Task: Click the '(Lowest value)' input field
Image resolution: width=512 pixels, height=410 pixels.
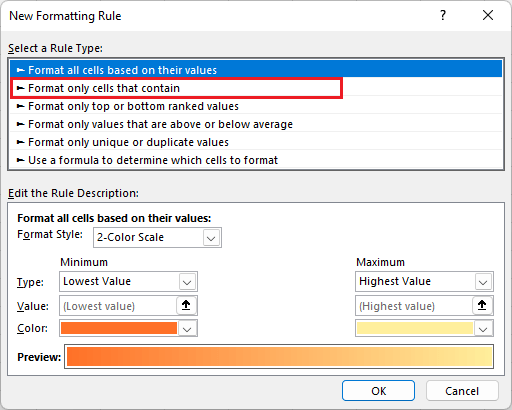Action: 118,306
